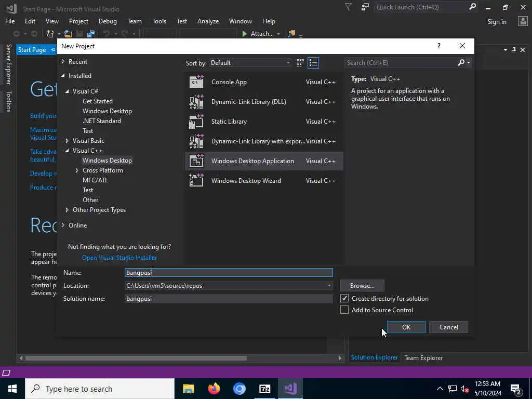The width and height of the screenshot is (532, 399).
Task: Switch templates to medium icons list view
Action: (313, 63)
